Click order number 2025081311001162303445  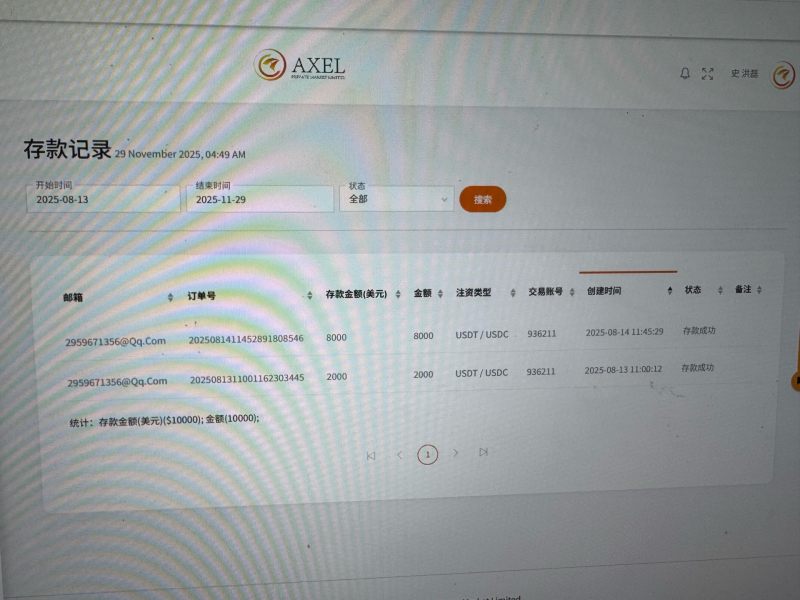point(247,379)
